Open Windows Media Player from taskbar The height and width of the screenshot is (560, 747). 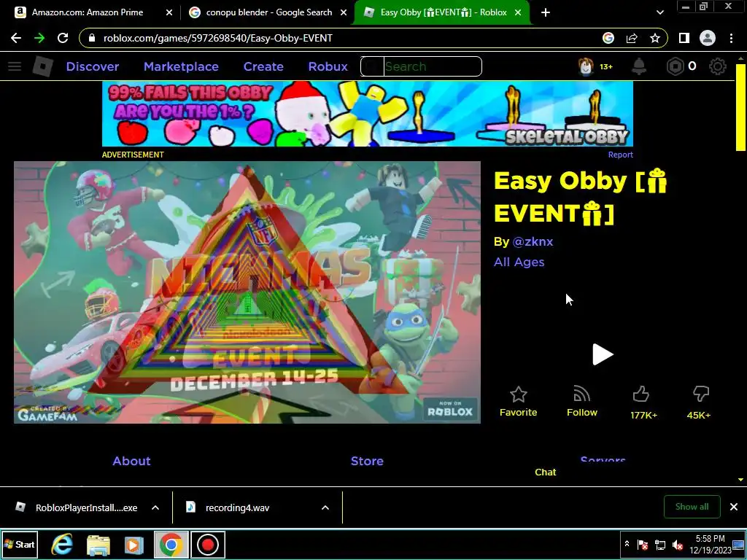(134, 544)
